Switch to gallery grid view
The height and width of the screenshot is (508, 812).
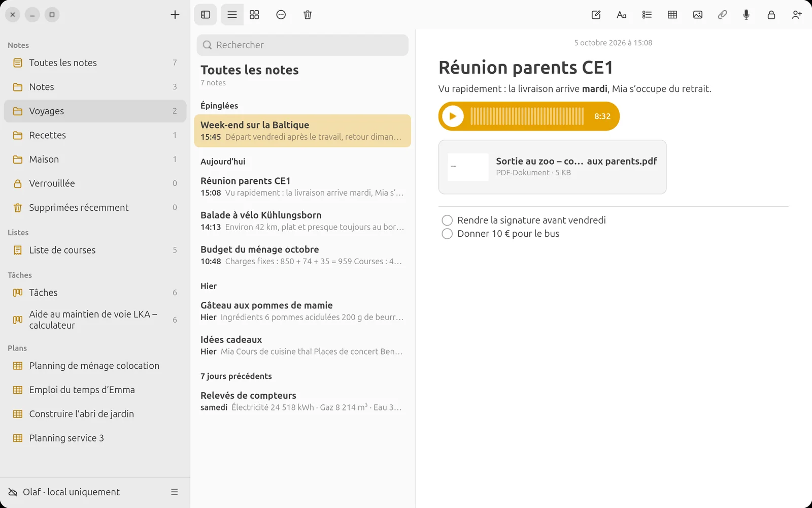pos(255,15)
